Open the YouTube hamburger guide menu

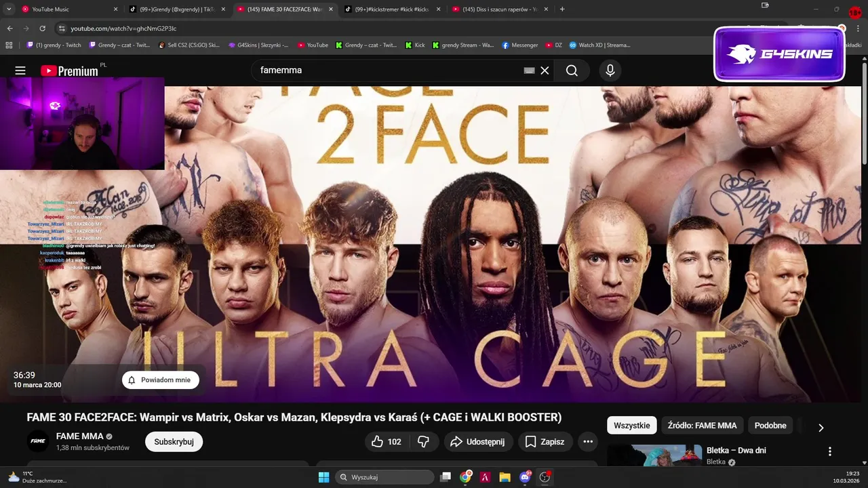click(x=20, y=70)
